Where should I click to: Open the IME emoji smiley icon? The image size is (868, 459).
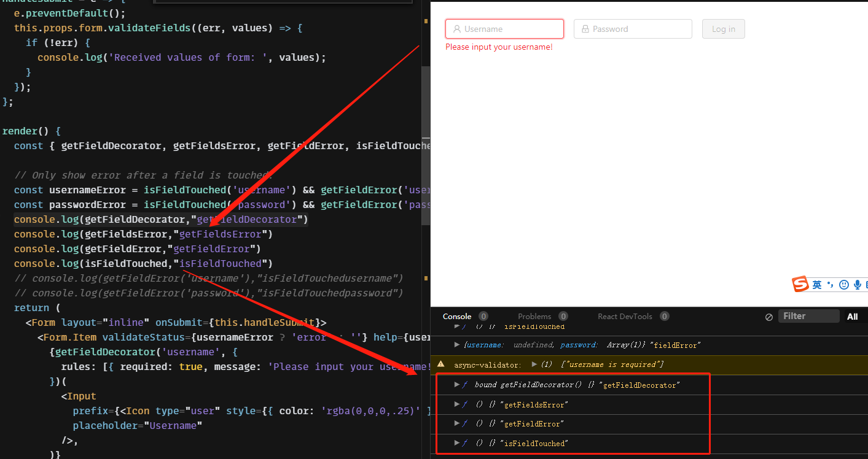843,285
